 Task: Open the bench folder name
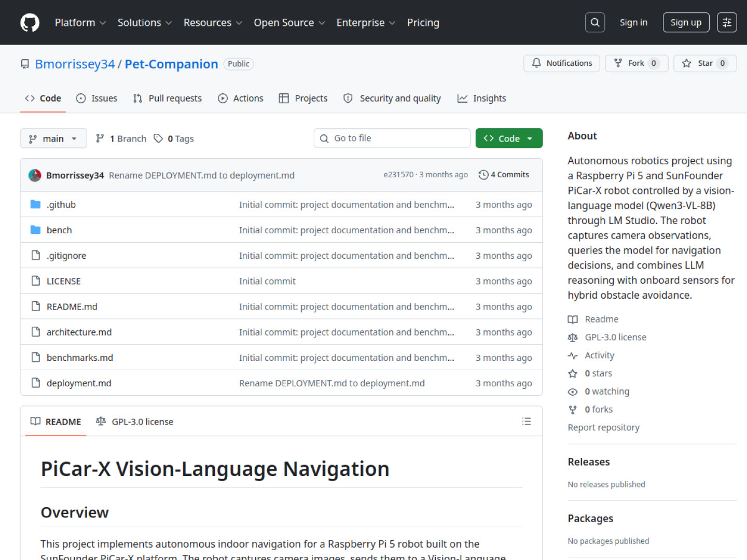[59, 230]
